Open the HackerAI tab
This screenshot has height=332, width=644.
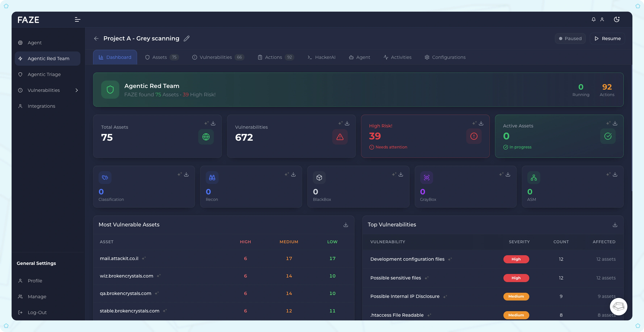pyautogui.click(x=321, y=57)
